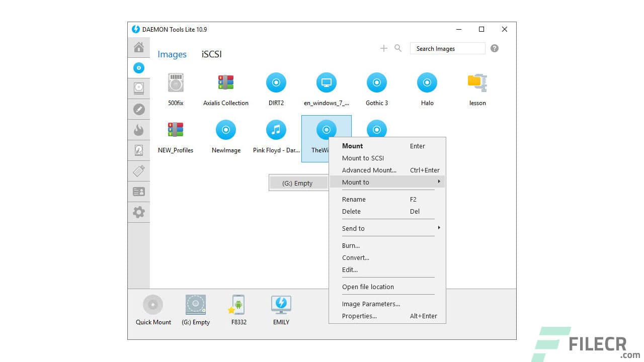Choose Convert from the context menu
Image resolution: width=644 pixels, height=362 pixels.
(356, 257)
